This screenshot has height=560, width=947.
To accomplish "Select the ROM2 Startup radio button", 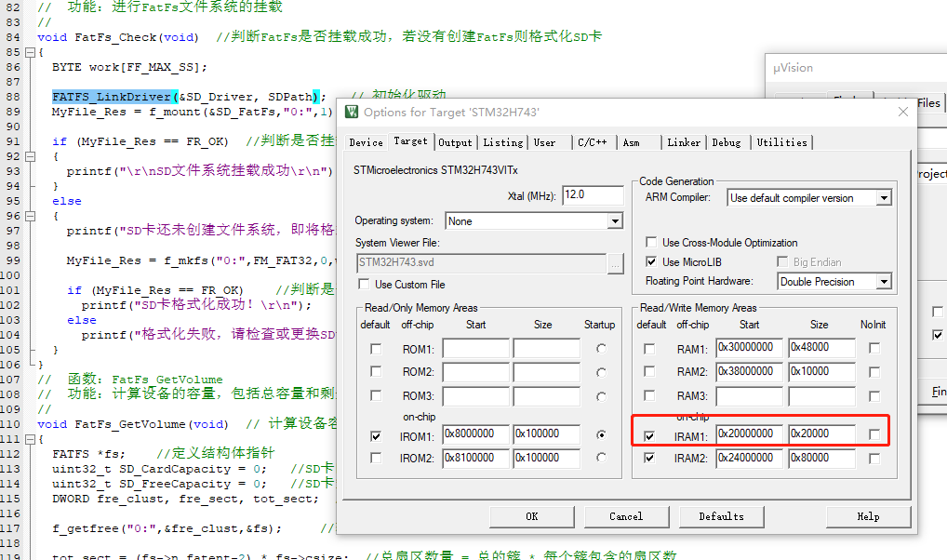I will click(601, 372).
